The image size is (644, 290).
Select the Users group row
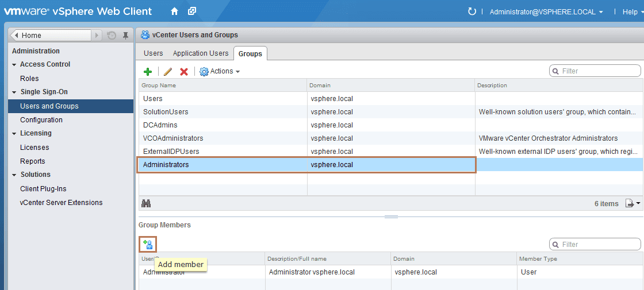[391, 98]
